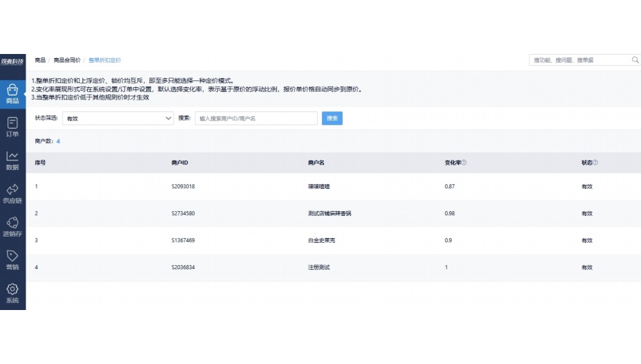Click the 序号 column header

40,163
